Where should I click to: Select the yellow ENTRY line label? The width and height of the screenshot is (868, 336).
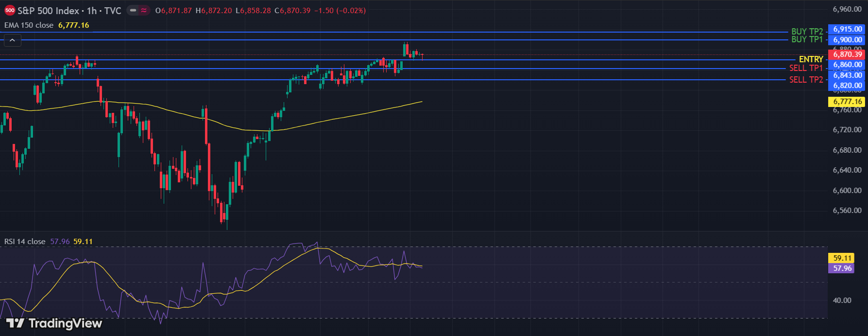point(811,59)
